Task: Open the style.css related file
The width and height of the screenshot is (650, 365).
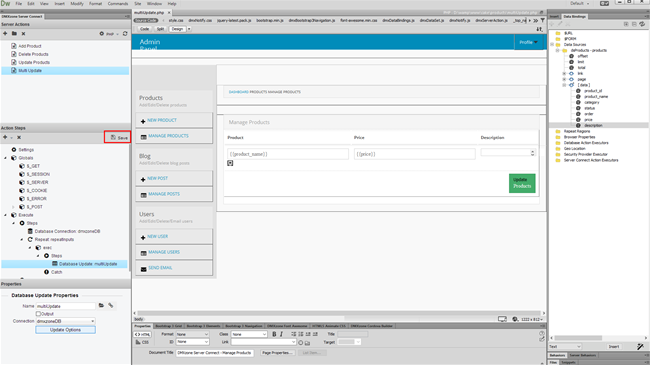Action: point(176,20)
